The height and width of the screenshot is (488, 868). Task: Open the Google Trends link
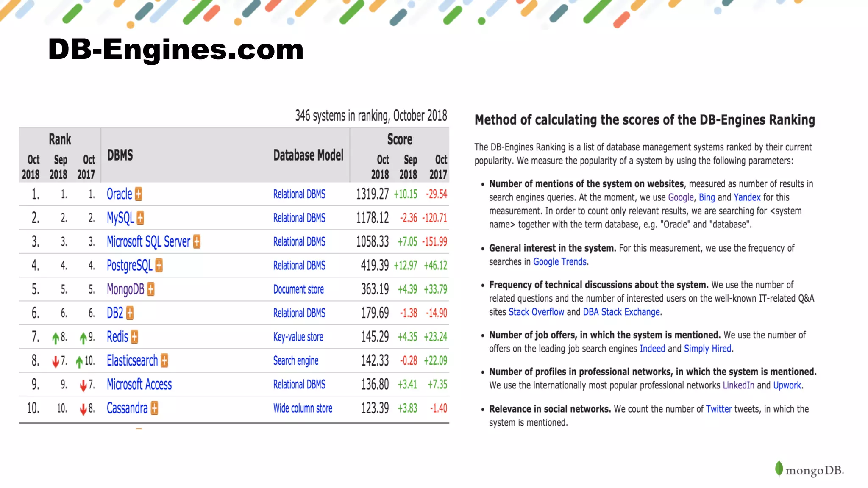point(559,262)
